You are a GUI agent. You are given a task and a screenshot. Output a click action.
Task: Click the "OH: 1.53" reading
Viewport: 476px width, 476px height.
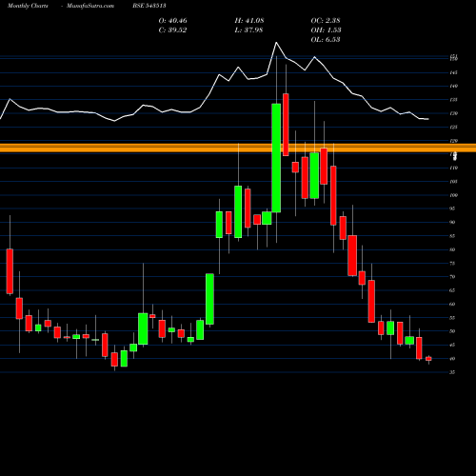(326, 30)
